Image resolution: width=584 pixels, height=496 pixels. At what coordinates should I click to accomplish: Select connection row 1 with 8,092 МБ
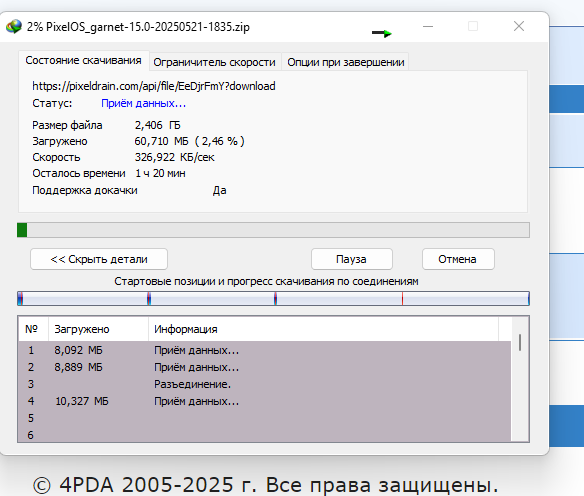(264, 350)
